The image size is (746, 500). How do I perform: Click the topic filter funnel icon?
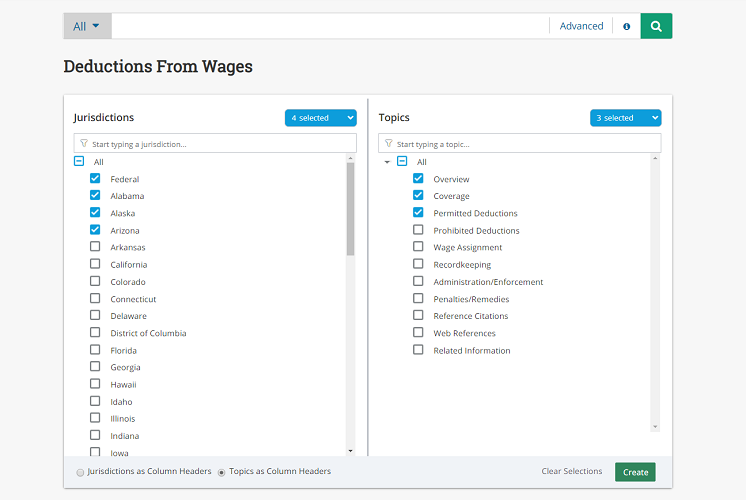click(389, 144)
